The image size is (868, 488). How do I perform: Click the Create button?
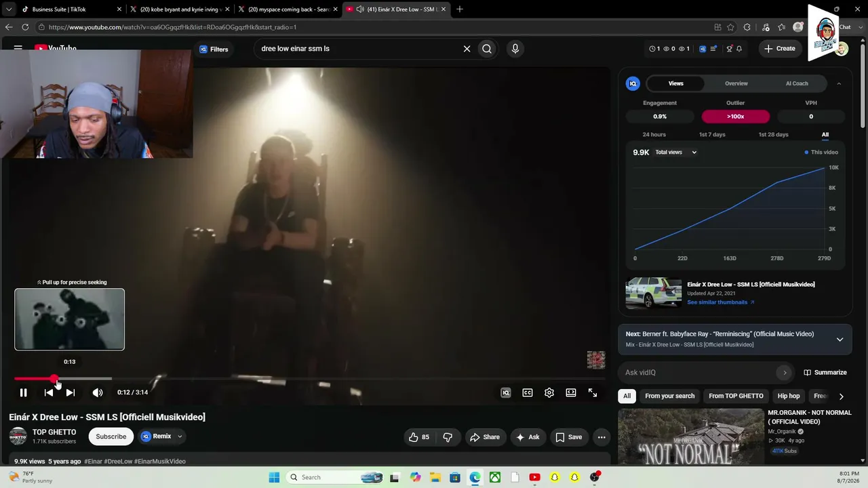[x=779, y=48]
